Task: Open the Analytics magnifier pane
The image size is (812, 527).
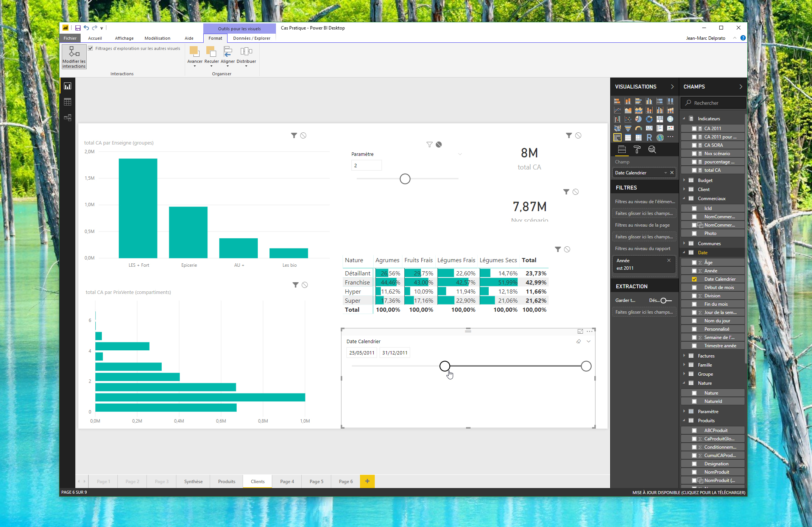Action: point(651,150)
